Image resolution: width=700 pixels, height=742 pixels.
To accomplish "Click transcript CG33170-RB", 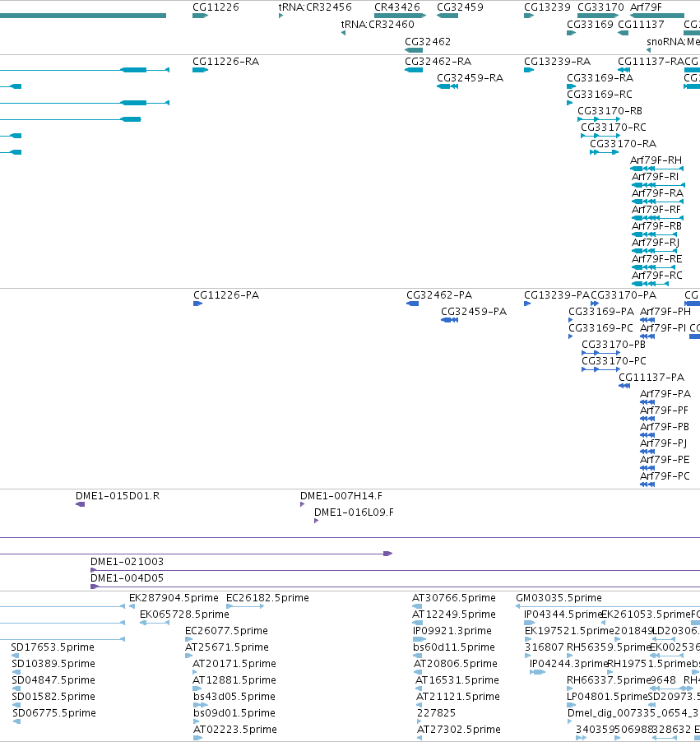I will pyautogui.click(x=599, y=119).
